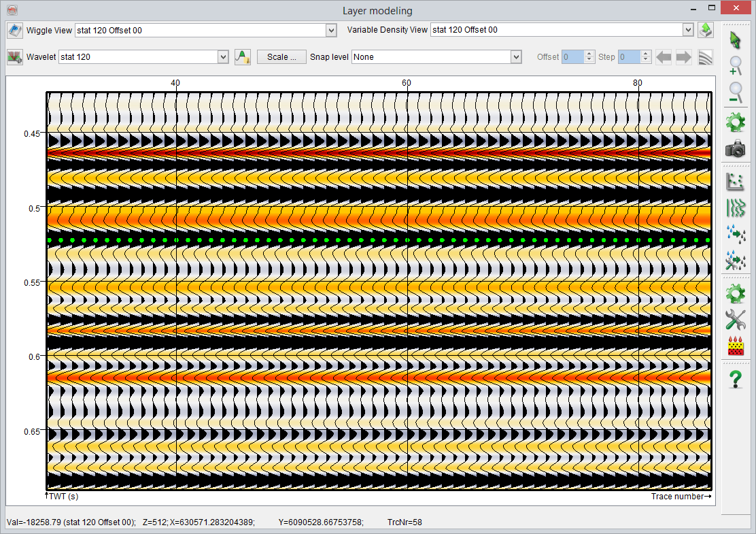Expand the Variable Density View dropdown
Viewport: 756px width, 534px height.
coord(687,30)
